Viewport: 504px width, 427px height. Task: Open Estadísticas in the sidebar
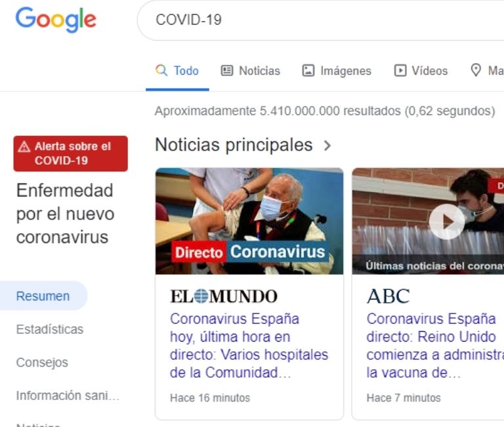(x=50, y=329)
